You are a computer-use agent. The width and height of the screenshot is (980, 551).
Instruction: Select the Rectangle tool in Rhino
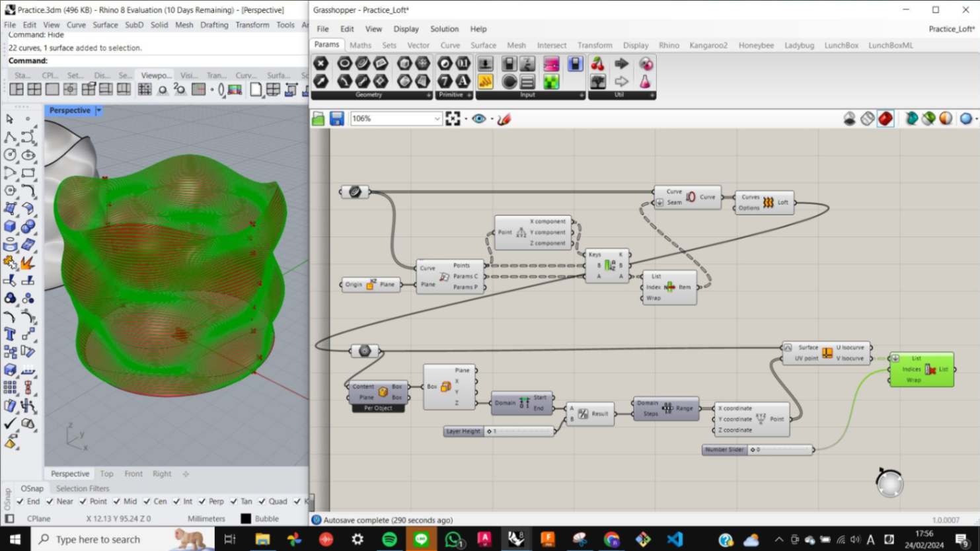28,172
